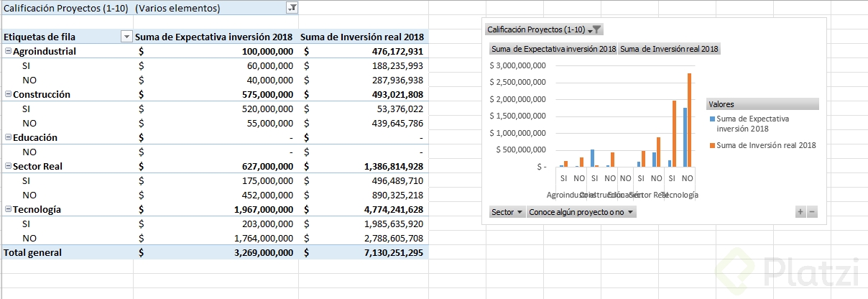Click the chart's minus collapse field button
Image resolution: width=868 pixels, height=299 pixels.
point(812,212)
